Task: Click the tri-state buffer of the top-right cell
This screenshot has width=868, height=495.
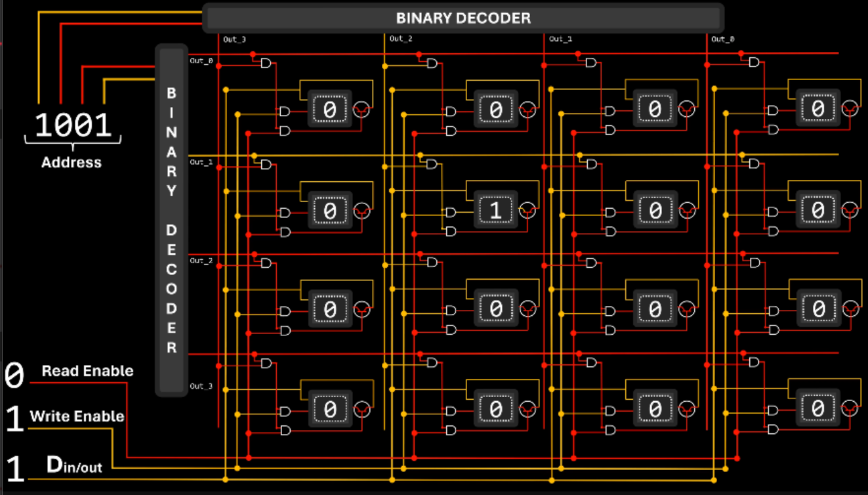Action: (x=850, y=109)
